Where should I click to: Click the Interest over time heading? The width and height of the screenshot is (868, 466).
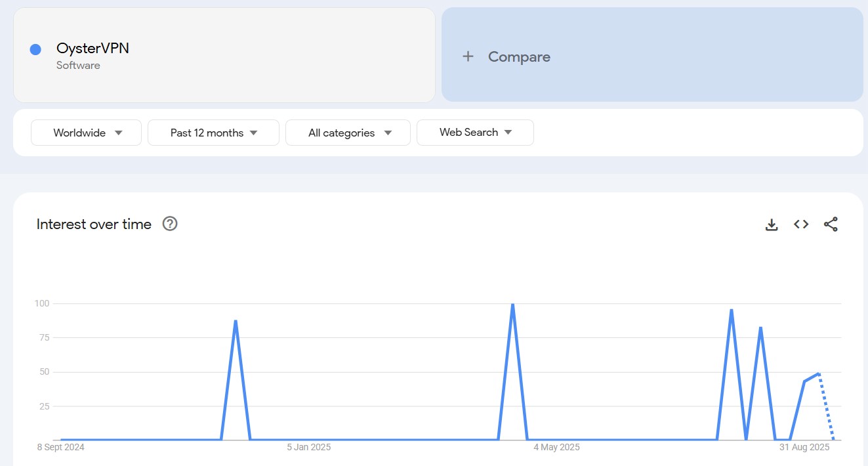94,224
